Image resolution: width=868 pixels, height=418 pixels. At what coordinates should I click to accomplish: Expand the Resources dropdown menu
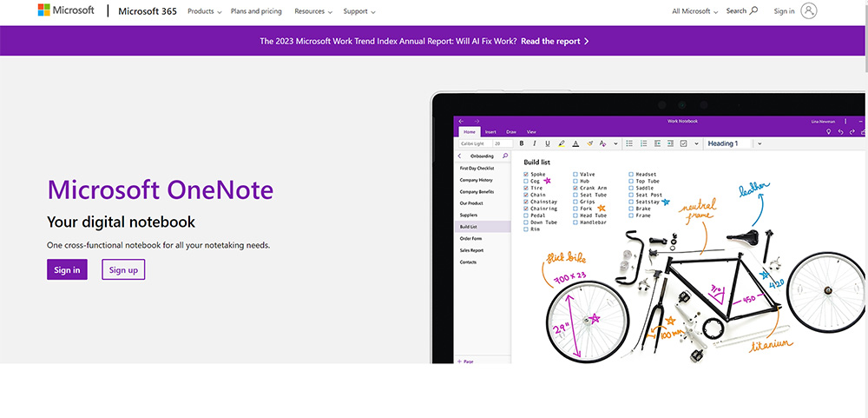pos(313,11)
